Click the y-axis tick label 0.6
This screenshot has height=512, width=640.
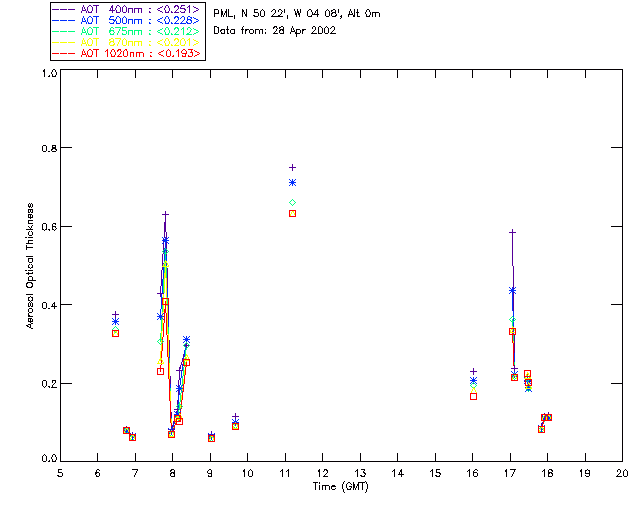coord(49,227)
